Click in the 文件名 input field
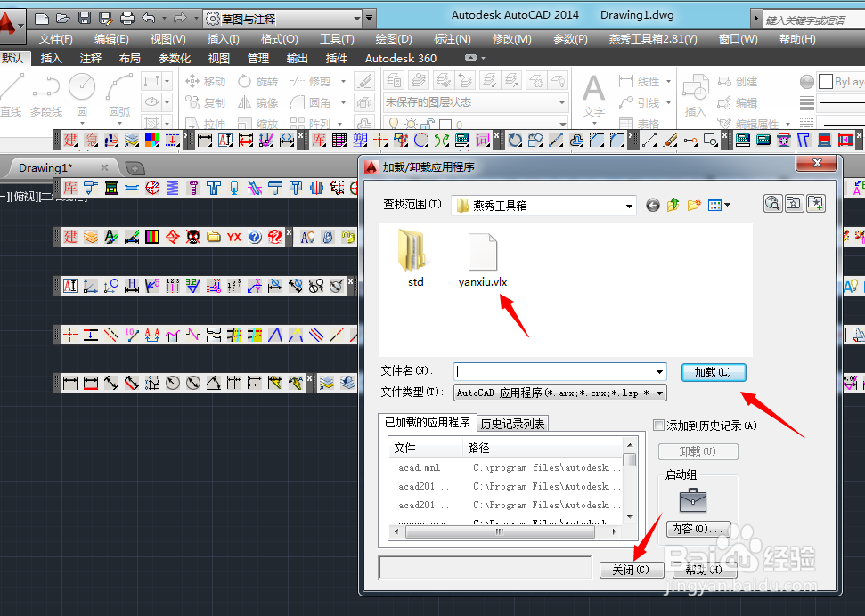Screen dimensions: 865x616 pos(553,372)
